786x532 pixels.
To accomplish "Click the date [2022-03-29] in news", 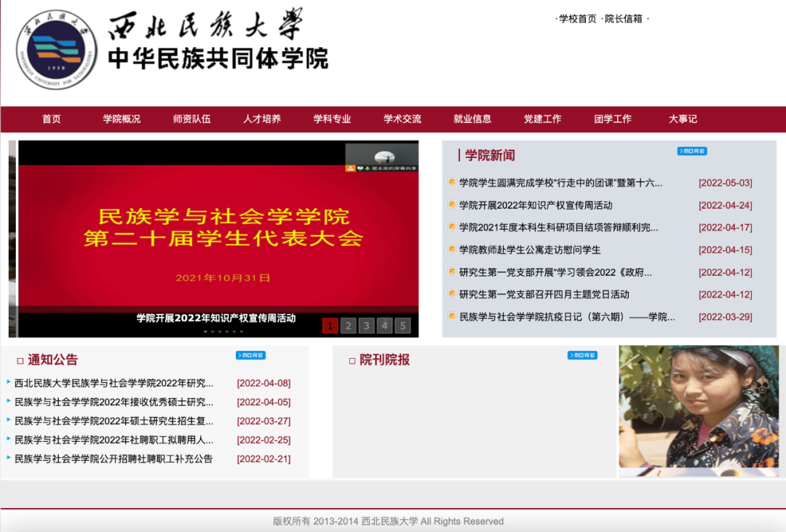I will coord(726,317).
